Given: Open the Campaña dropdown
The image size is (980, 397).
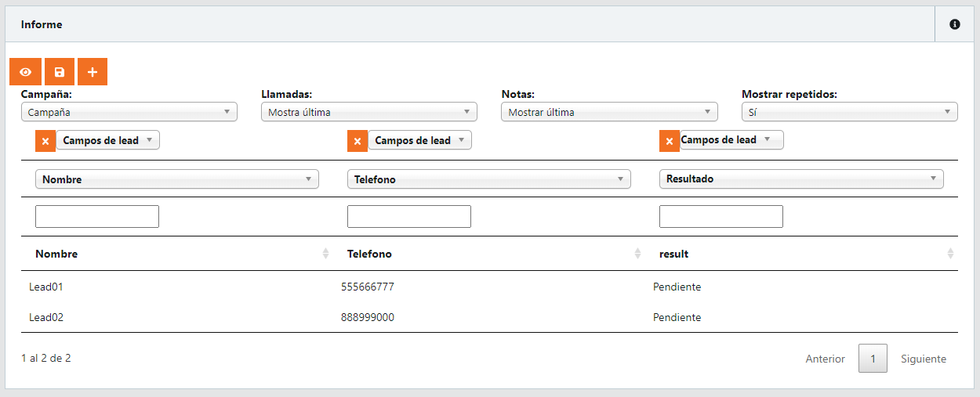Looking at the screenshot, I should point(129,112).
